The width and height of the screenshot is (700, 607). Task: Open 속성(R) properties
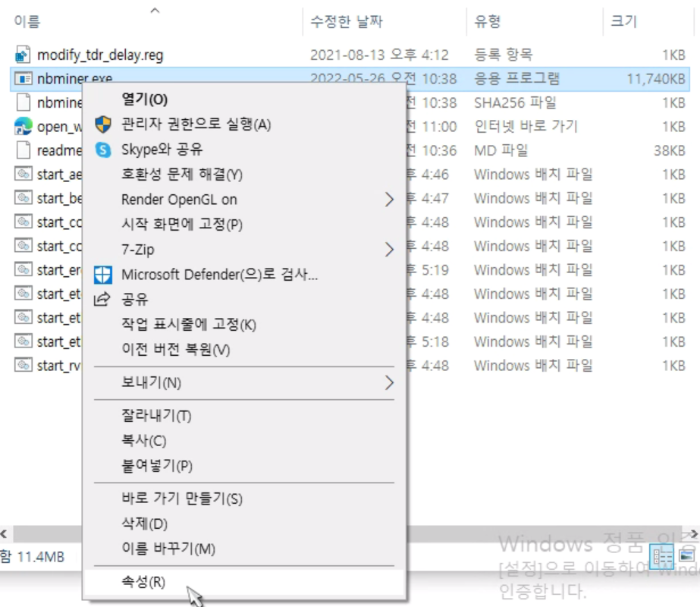point(143,582)
